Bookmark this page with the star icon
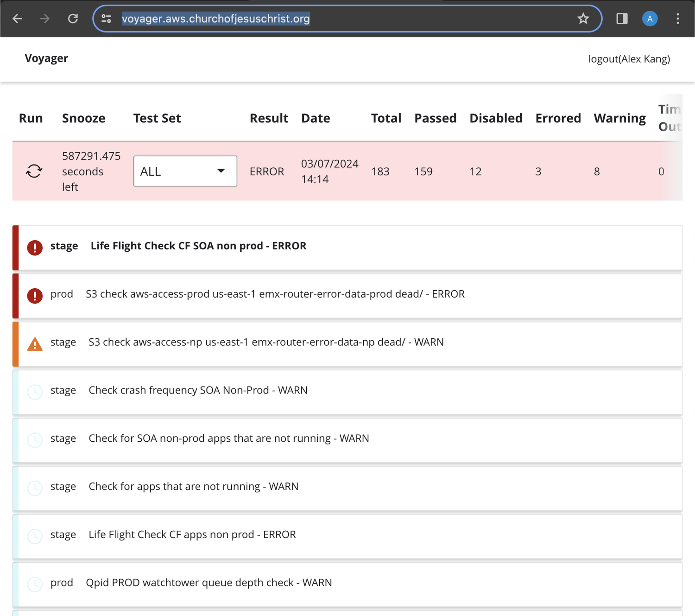 click(x=583, y=19)
